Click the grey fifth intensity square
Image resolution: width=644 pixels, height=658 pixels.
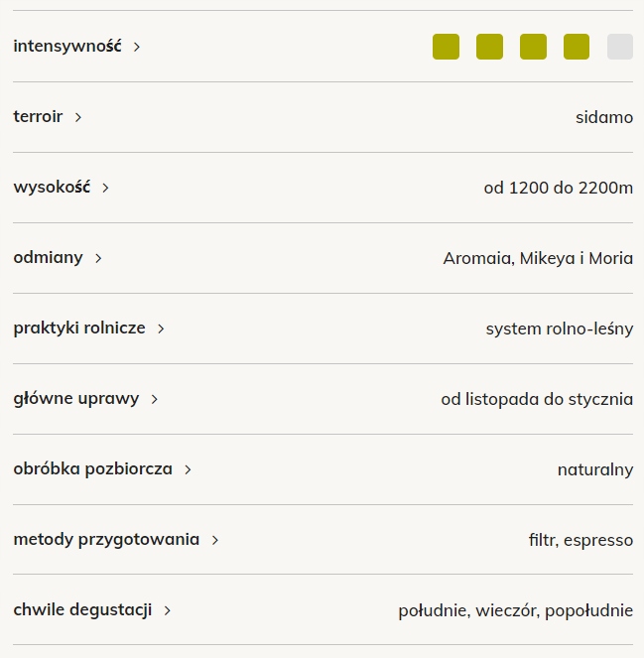point(619,47)
